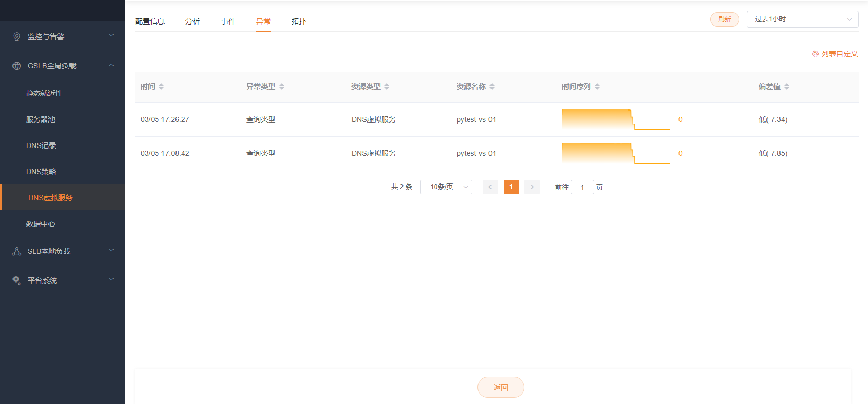
Task: Open the 过去1小时 time range dropdown
Action: pos(802,19)
